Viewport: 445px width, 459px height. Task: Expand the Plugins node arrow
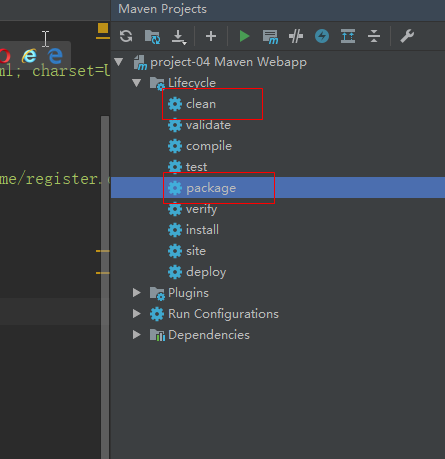point(137,293)
